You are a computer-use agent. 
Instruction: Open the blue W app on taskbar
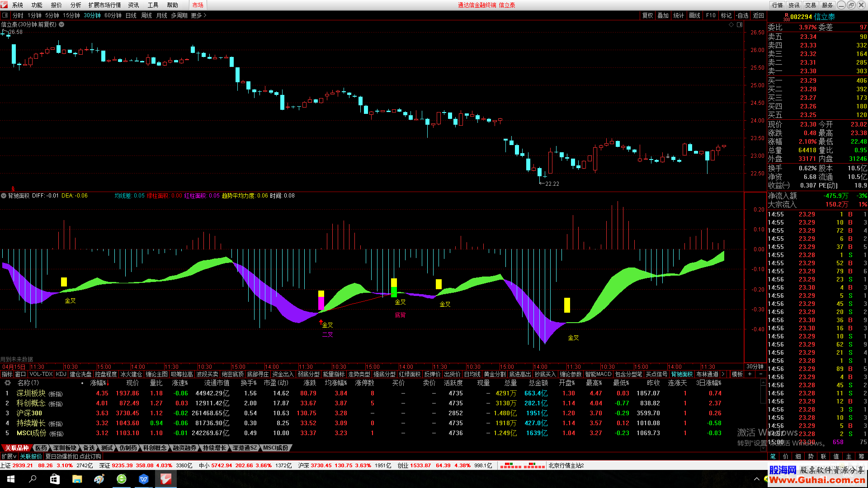(144, 479)
